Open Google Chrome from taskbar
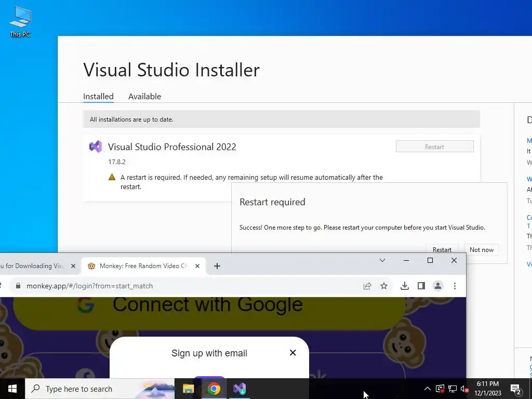Screen dimensions: 532x399 point(214,389)
